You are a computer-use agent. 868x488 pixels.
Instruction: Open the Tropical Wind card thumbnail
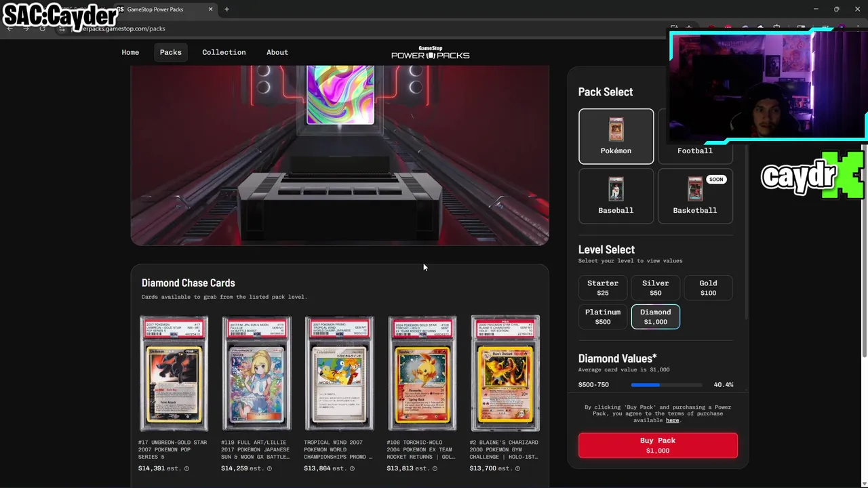point(339,373)
